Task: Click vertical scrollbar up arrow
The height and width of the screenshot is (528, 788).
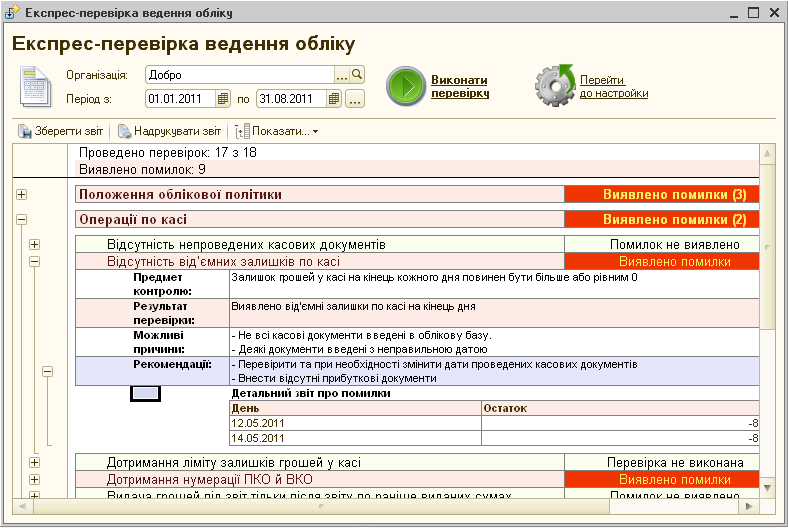Action: pyautogui.click(x=767, y=153)
